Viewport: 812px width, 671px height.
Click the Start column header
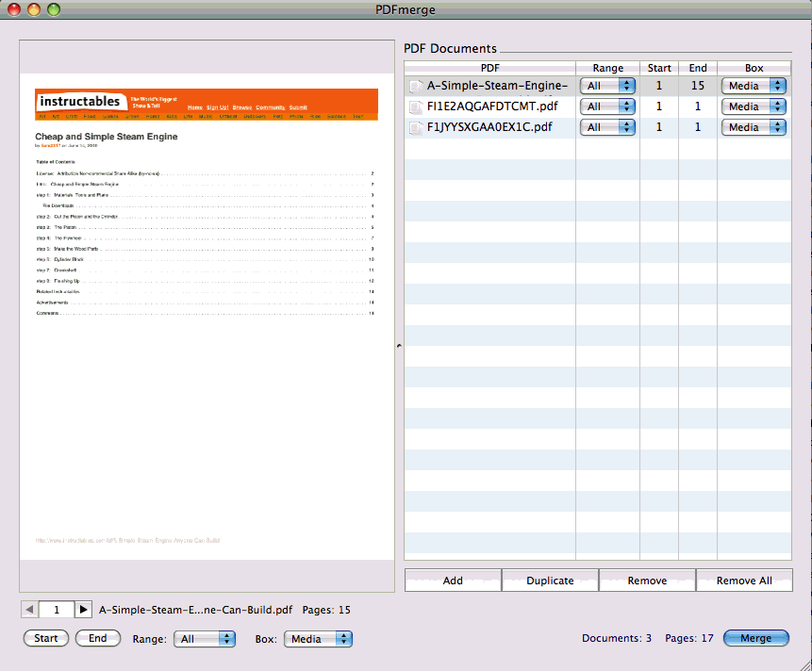click(x=659, y=68)
